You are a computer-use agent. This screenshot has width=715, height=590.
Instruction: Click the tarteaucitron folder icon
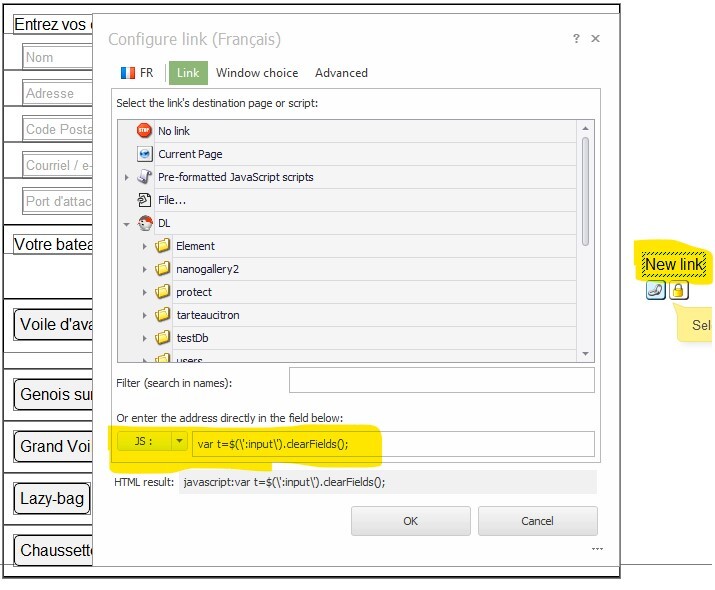tap(162, 315)
